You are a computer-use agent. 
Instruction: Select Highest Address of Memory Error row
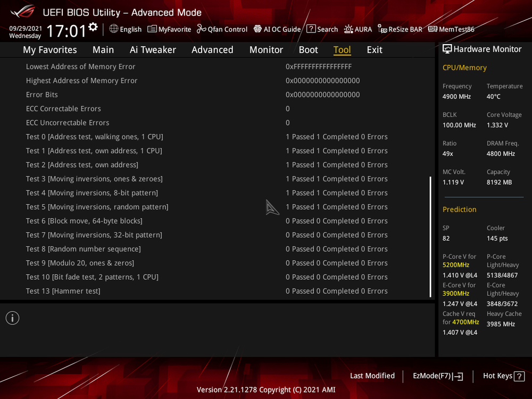click(216, 80)
